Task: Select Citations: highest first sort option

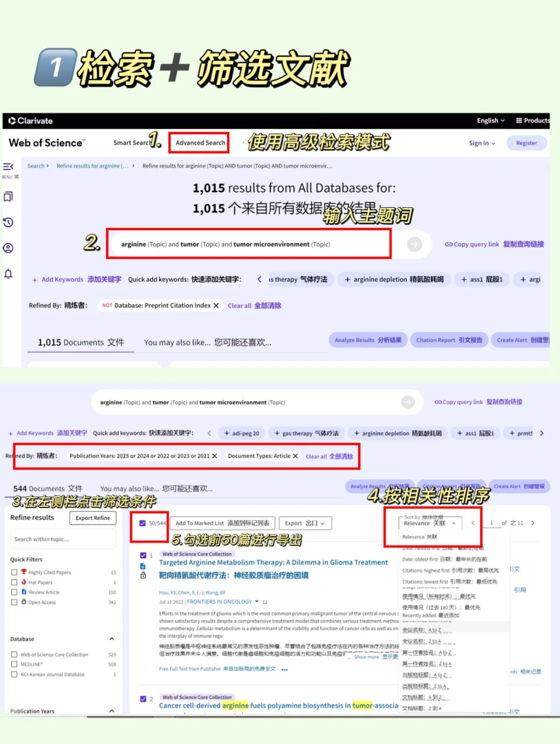Action: pos(451,570)
